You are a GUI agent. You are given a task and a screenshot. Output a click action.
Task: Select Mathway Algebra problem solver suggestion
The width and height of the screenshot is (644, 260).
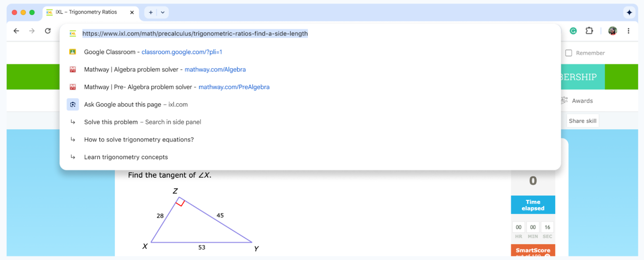(x=310, y=70)
